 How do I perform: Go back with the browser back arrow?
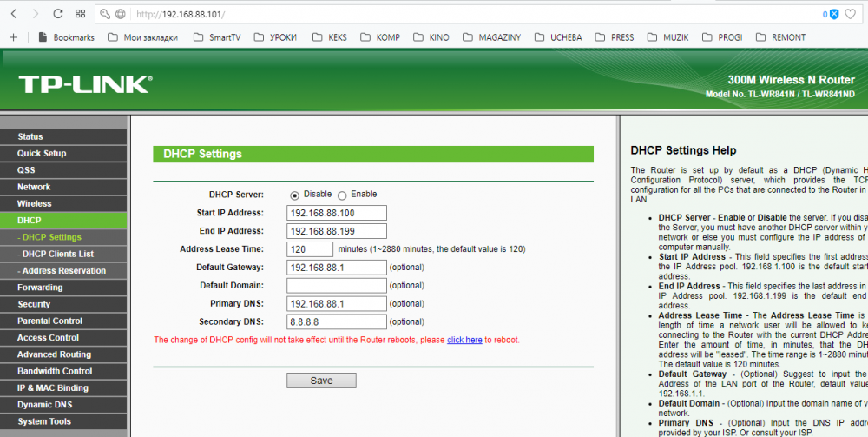pyautogui.click(x=14, y=14)
